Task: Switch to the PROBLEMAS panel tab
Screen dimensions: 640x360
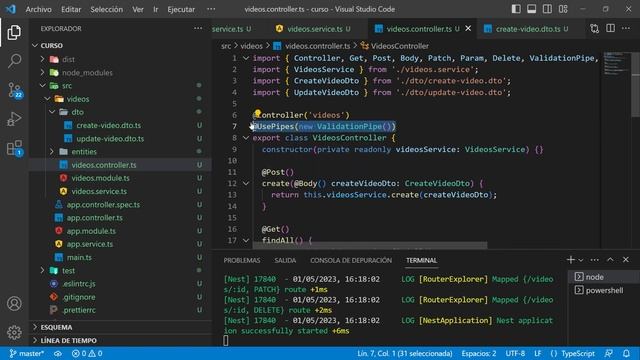Action: click(x=242, y=260)
